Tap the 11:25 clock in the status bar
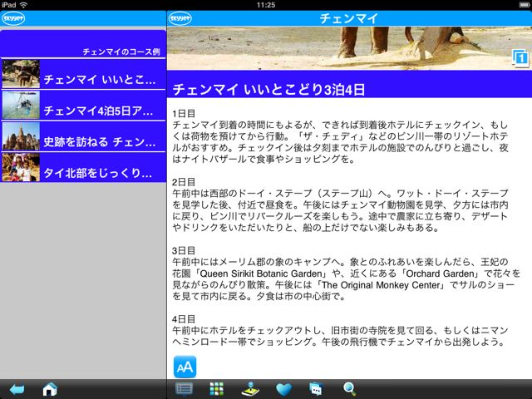 pos(266,5)
